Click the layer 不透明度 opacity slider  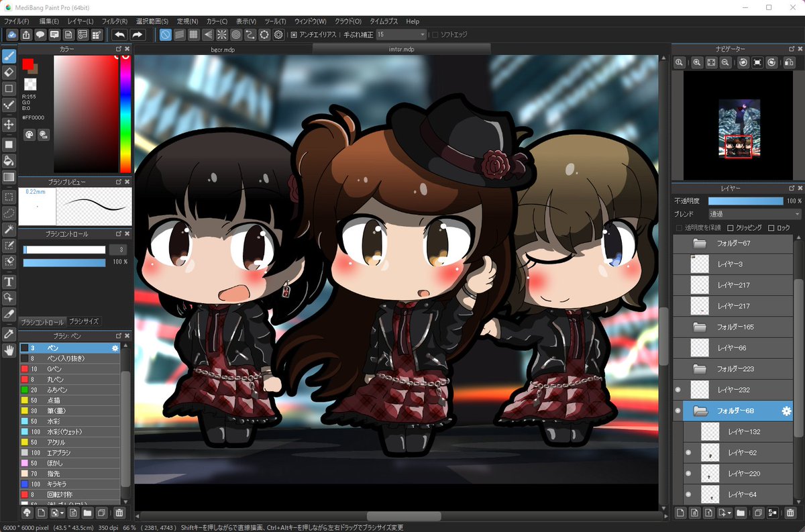coord(745,201)
